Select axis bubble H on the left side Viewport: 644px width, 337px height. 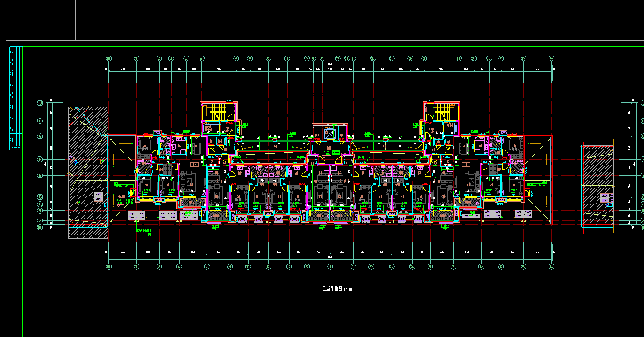40,121
